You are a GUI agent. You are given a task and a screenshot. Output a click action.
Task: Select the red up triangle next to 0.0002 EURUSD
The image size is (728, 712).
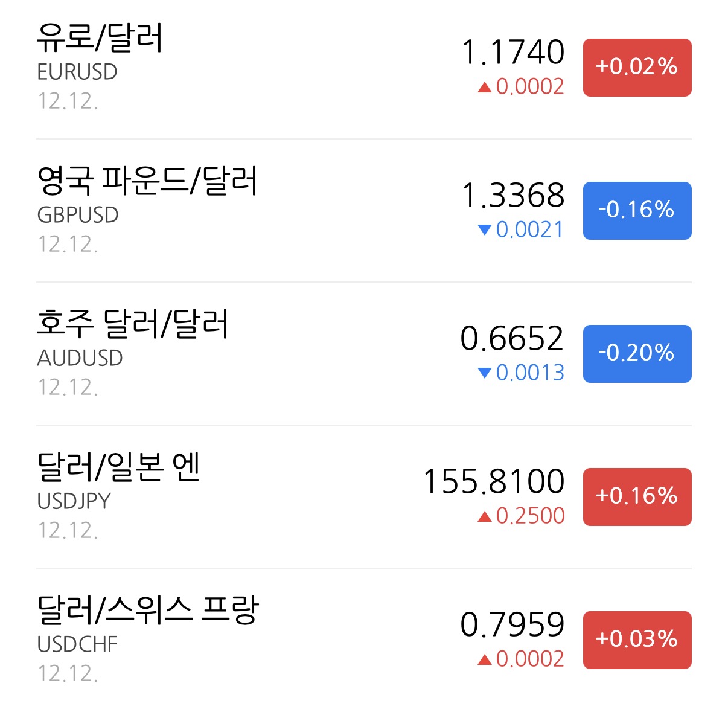[x=484, y=88]
